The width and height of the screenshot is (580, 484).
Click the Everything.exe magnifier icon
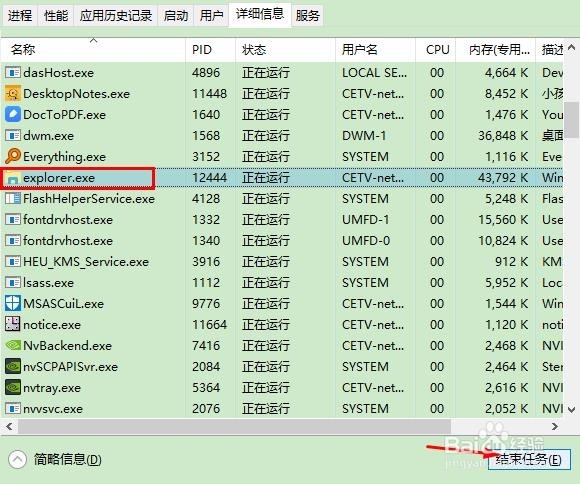[13, 157]
